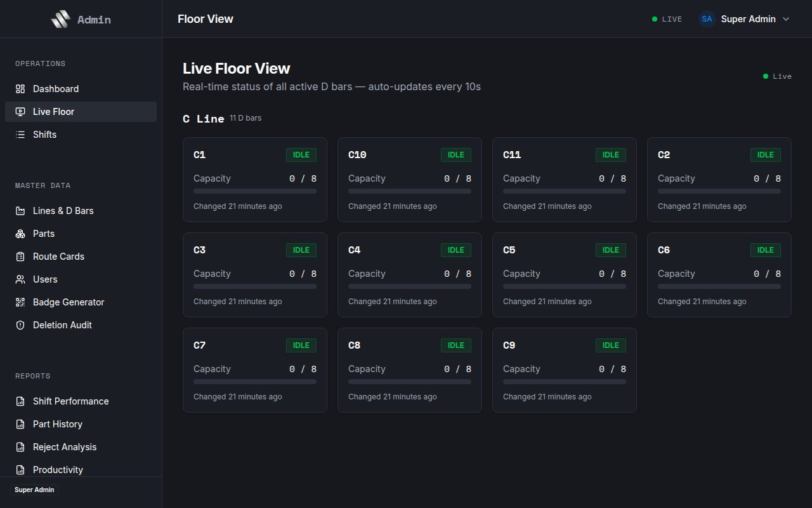Navigate to Lines & D Bars
Image resolution: width=812 pixels, height=508 pixels.
point(81,211)
